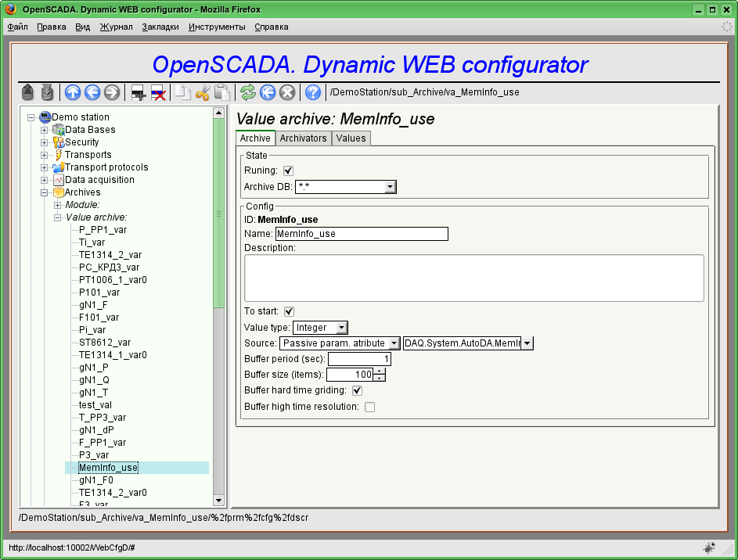Switch to the Values tab
Viewport: 738px width, 560px height.
click(351, 138)
